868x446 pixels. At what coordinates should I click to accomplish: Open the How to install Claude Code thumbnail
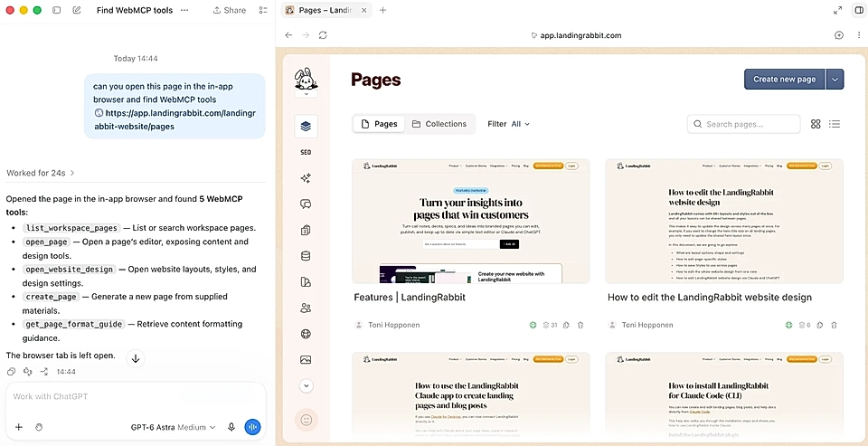point(724,394)
